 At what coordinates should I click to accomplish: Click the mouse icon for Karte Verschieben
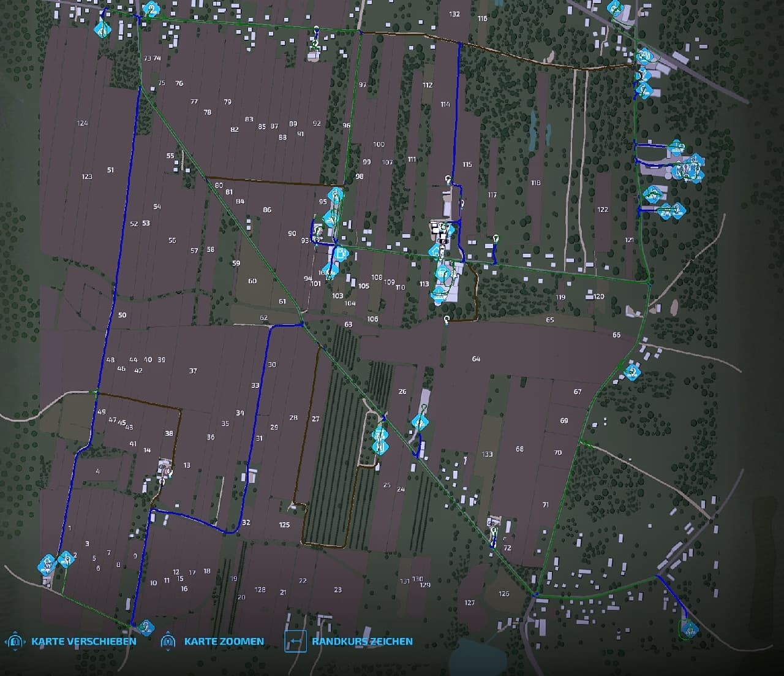tap(15, 642)
